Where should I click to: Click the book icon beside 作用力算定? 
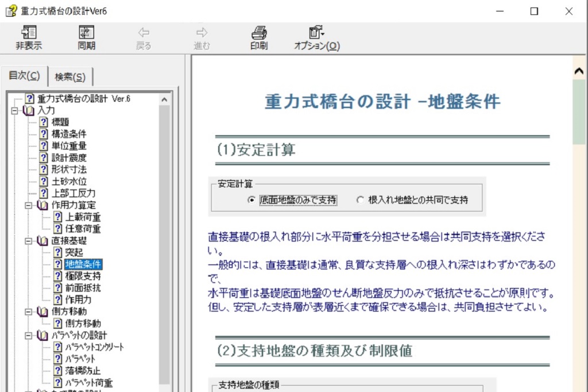pos(42,205)
